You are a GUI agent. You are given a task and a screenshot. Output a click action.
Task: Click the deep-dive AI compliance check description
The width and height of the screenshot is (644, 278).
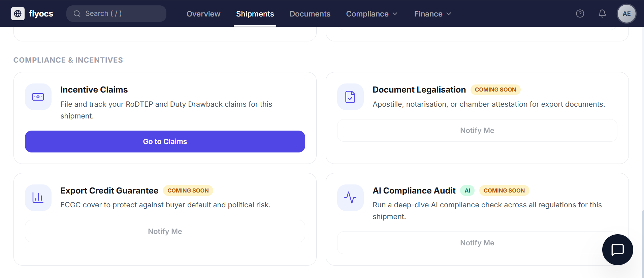click(x=487, y=211)
